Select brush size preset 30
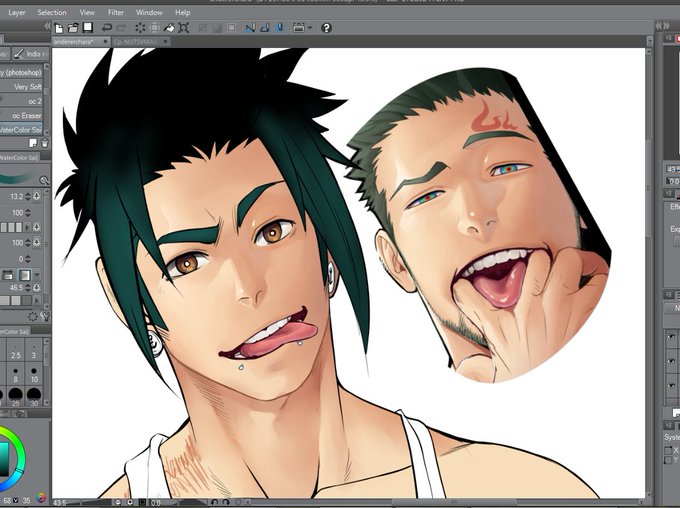 coord(34,397)
